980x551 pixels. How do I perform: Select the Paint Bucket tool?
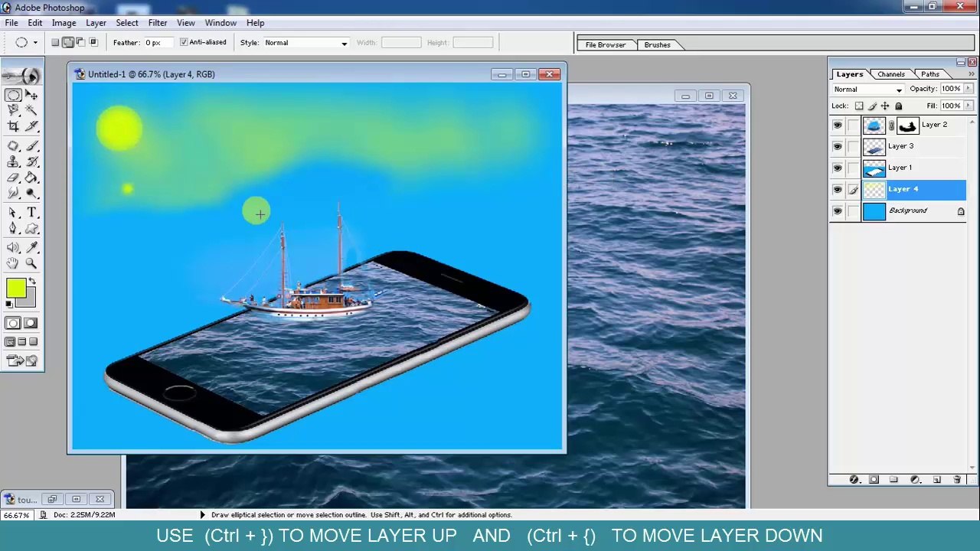(x=31, y=177)
